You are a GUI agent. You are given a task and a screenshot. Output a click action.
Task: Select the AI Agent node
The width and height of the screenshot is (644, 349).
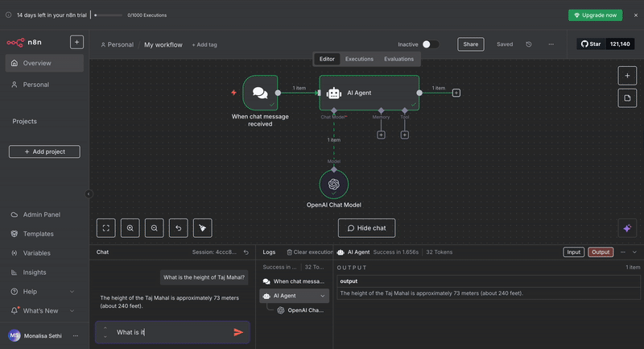pos(369,93)
